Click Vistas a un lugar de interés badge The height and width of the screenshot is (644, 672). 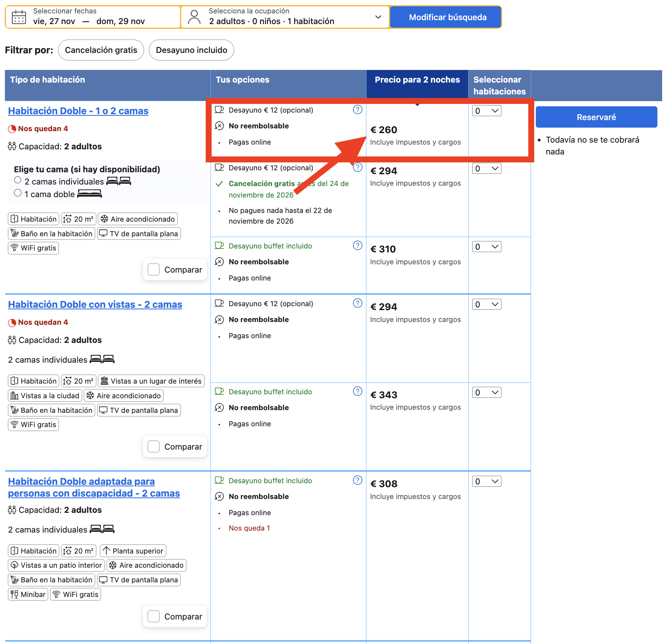click(151, 381)
